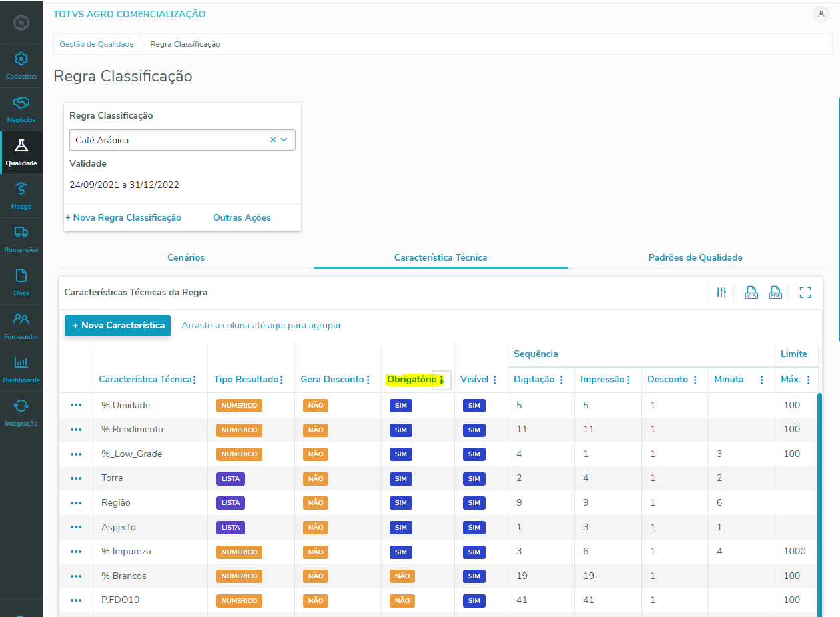The height and width of the screenshot is (617, 840).
Task: Open the Docs sidebar module
Action: 21,282
